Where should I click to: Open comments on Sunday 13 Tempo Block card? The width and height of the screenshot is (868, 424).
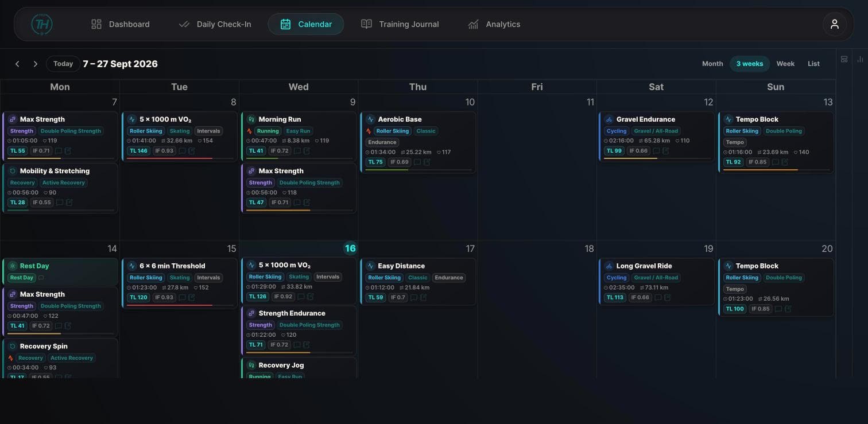tap(775, 162)
